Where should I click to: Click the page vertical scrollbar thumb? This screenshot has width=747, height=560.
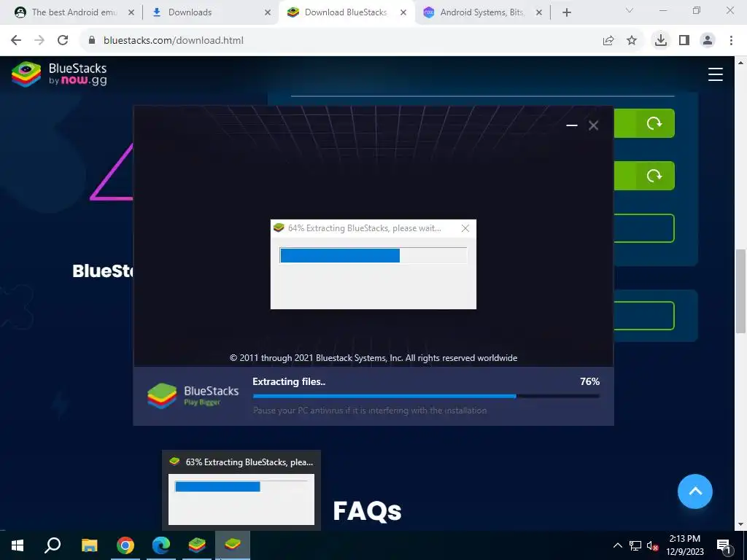[x=741, y=292]
